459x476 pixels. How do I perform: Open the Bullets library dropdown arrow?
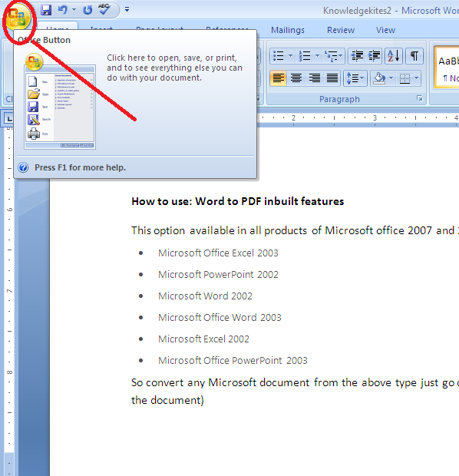coord(290,56)
